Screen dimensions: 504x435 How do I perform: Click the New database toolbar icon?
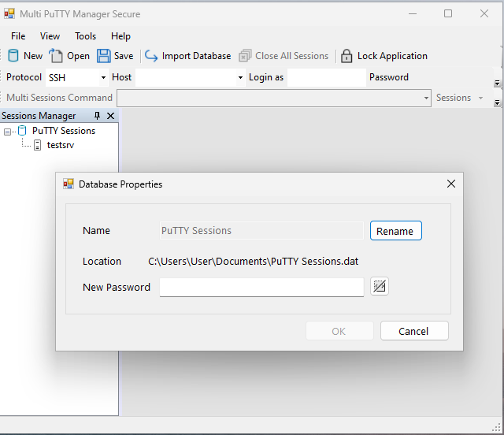tap(13, 56)
